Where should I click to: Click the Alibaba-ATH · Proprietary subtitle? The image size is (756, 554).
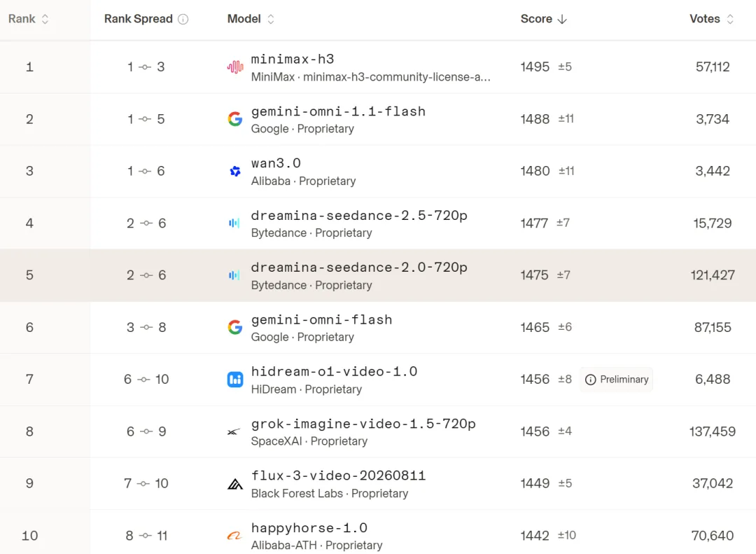pos(317,546)
